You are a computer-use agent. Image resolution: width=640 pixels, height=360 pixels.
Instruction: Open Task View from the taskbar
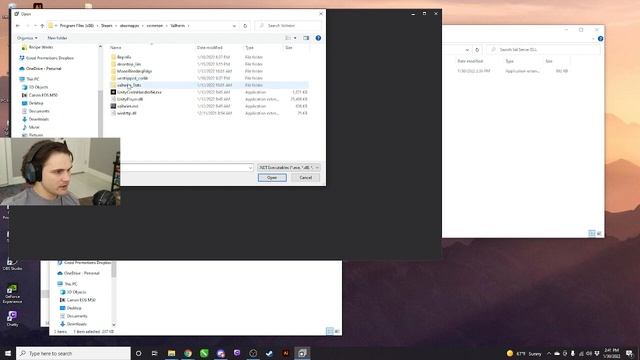(155, 353)
